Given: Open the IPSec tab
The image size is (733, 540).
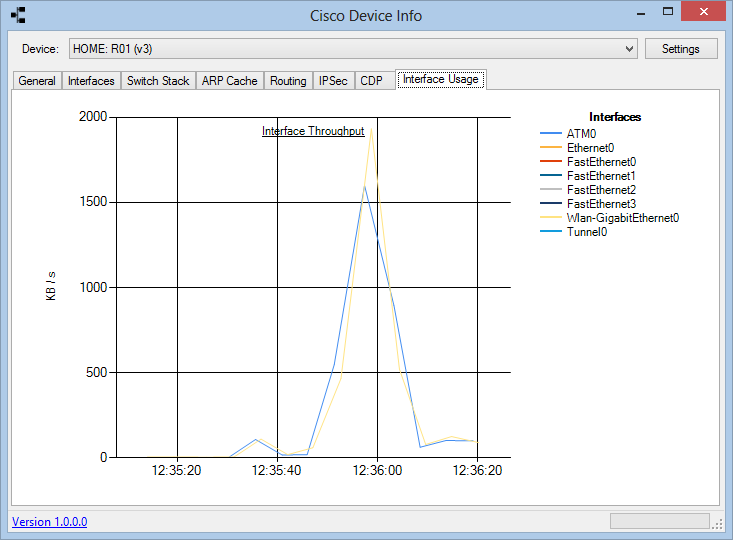Looking at the screenshot, I should pos(333,81).
